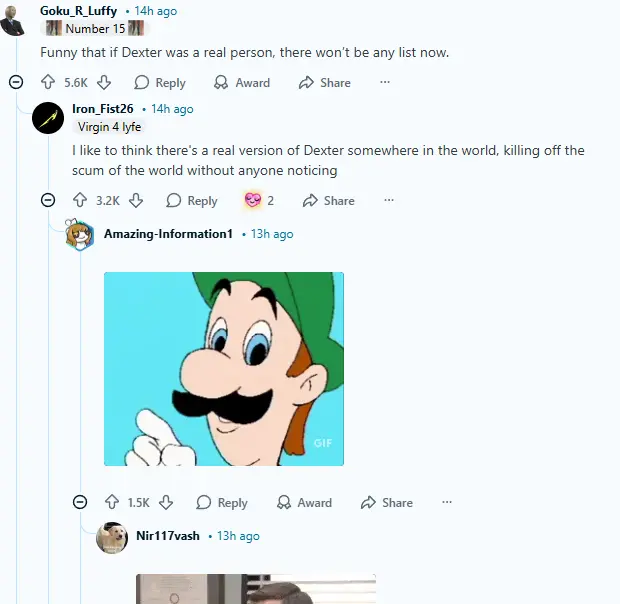620x604 pixels.
Task: Upvote Iron_Fist26's comment
Action: [x=80, y=201]
